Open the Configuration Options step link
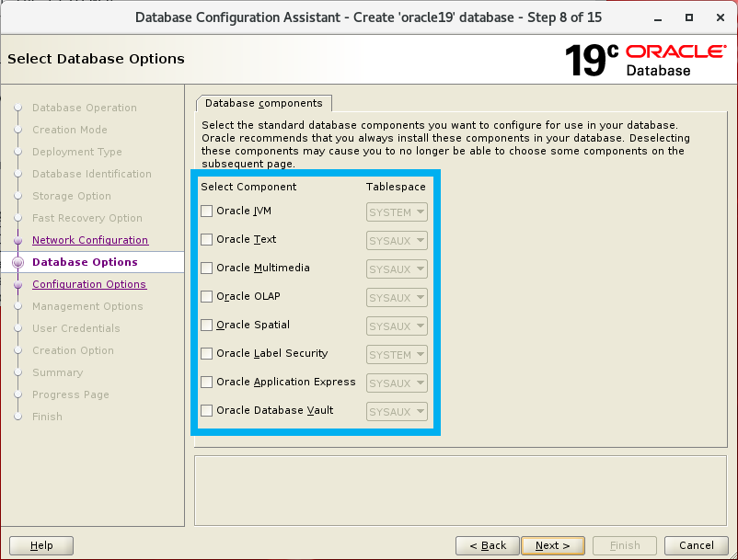738x560 pixels. pos(89,284)
